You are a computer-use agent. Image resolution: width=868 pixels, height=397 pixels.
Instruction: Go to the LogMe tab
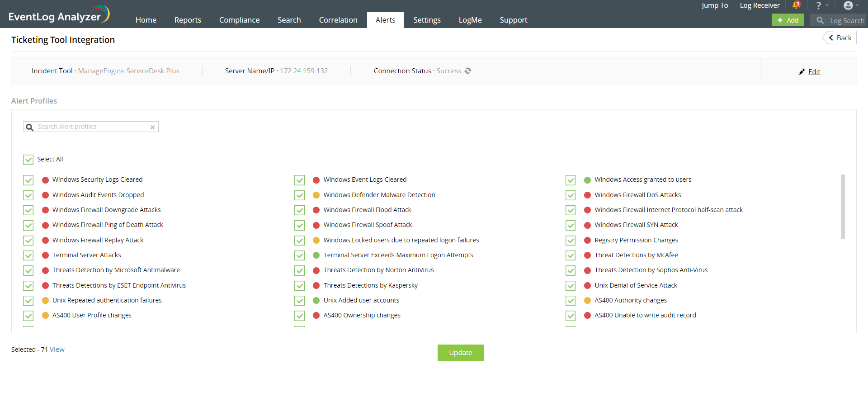(470, 20)
